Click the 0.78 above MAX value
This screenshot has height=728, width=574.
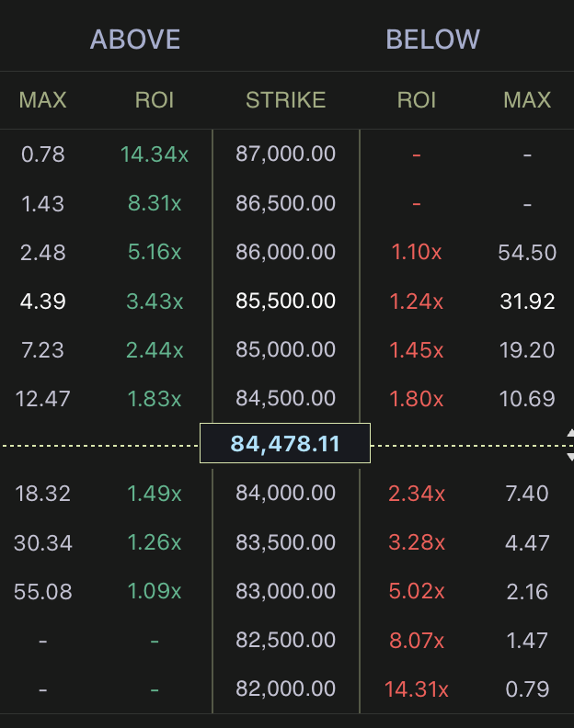[42, 154]
